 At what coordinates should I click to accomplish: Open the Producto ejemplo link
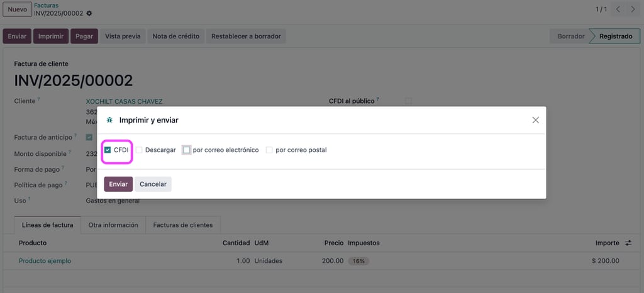pos(45,261)
